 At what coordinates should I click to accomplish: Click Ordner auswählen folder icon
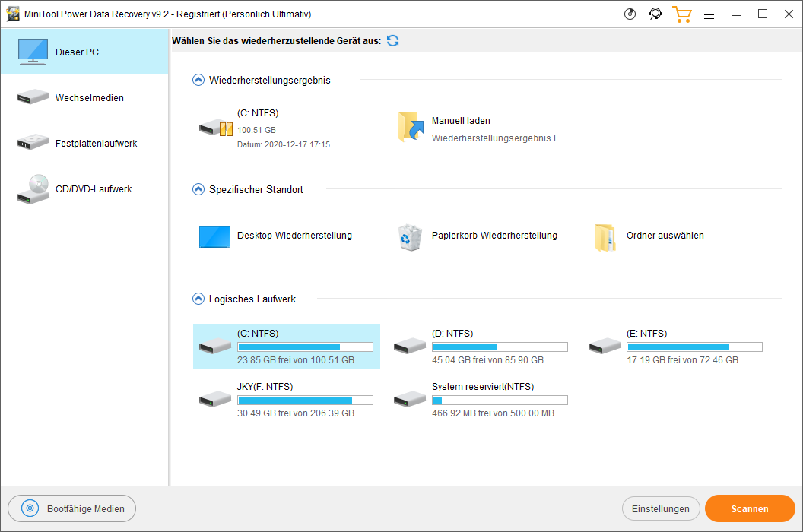point(605,236)
